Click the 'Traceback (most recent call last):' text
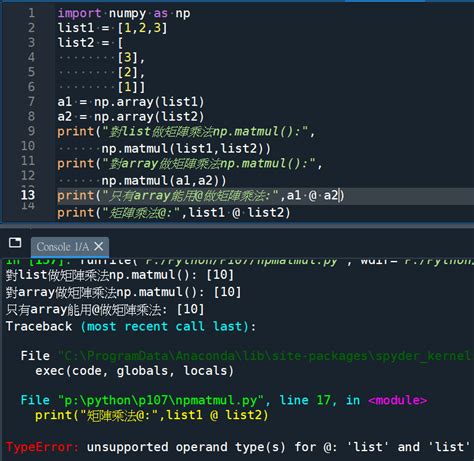This screenshot has height=461, width=474. [131, 326]
